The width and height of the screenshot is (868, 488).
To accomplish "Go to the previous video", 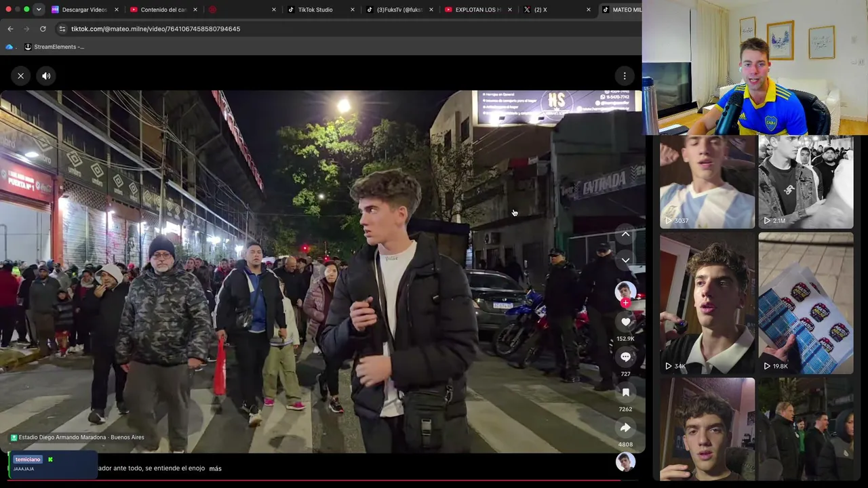I will click(625, 234).
